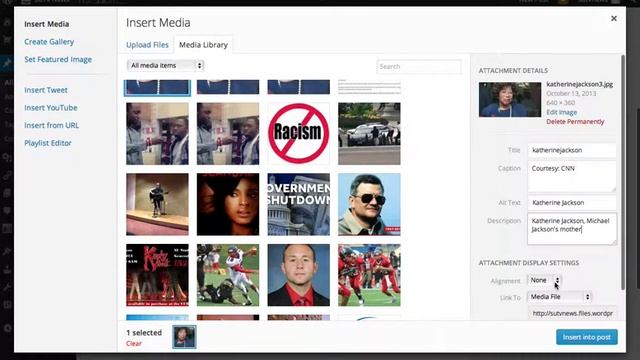This screenshot has width=640, height=360.
Task: Select the highlighted blue-jacket thumbnail in top row
Action: click(157, 87)
